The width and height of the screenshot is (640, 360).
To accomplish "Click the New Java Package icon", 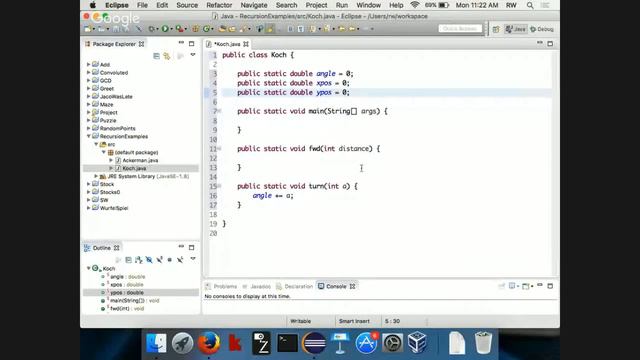I will coord(195,29).
